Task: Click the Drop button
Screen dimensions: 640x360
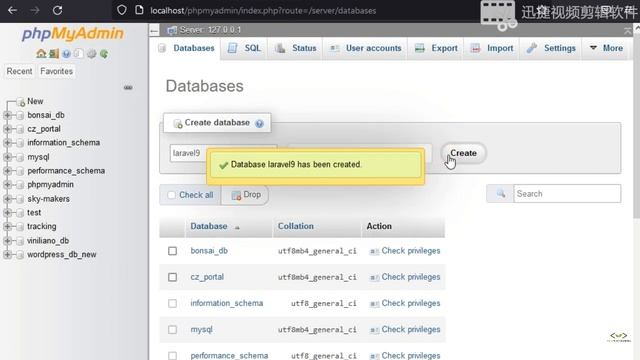Action: click(246, 195)
